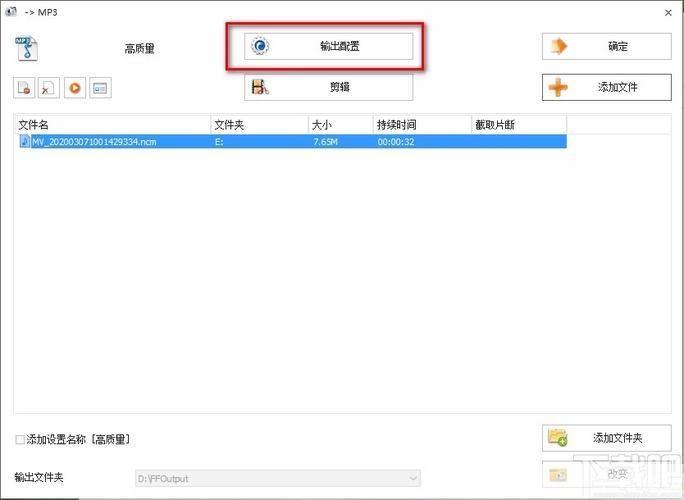Toggle the 添加设置名称 [高质量] checkbox
Screen dimensions: 684x500
[x=20, y=439]
